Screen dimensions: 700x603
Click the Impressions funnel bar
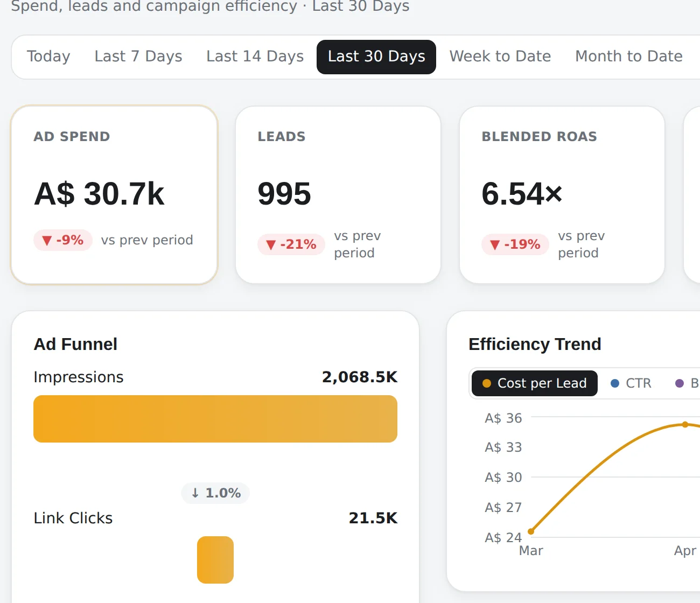(215, 419)
